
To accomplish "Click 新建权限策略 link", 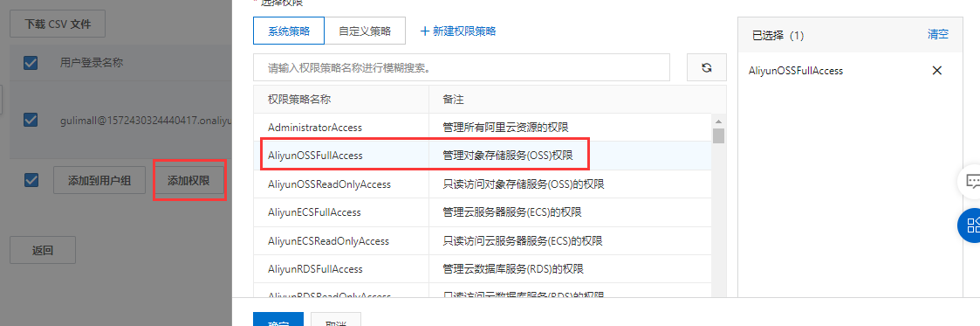I will pyautogui.click(x=458, y=31).
